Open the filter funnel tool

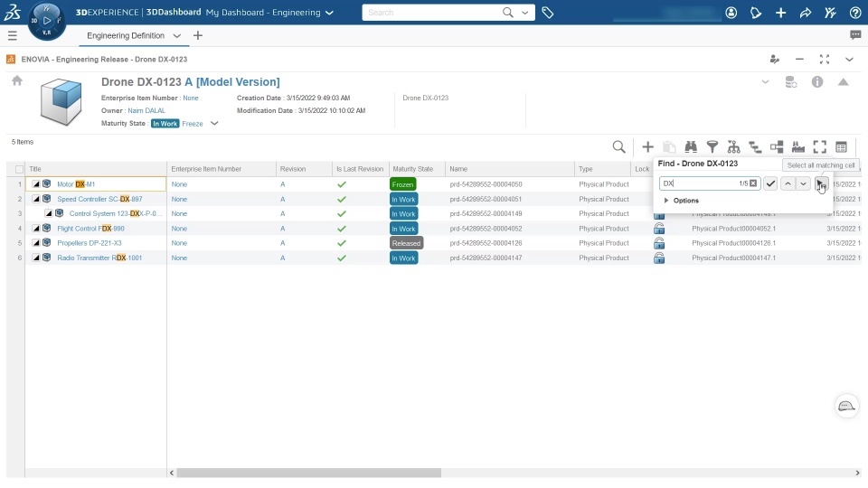pos(712,146)
